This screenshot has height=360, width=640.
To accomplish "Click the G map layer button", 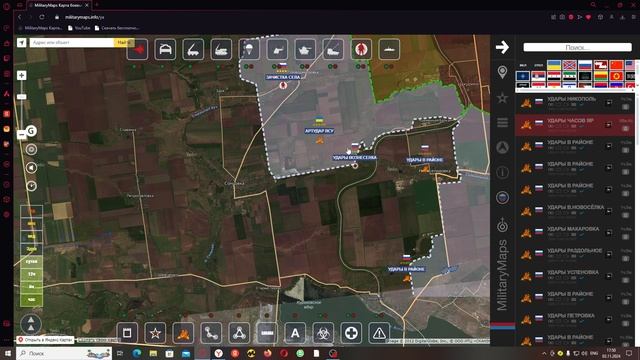I will 31,131.
